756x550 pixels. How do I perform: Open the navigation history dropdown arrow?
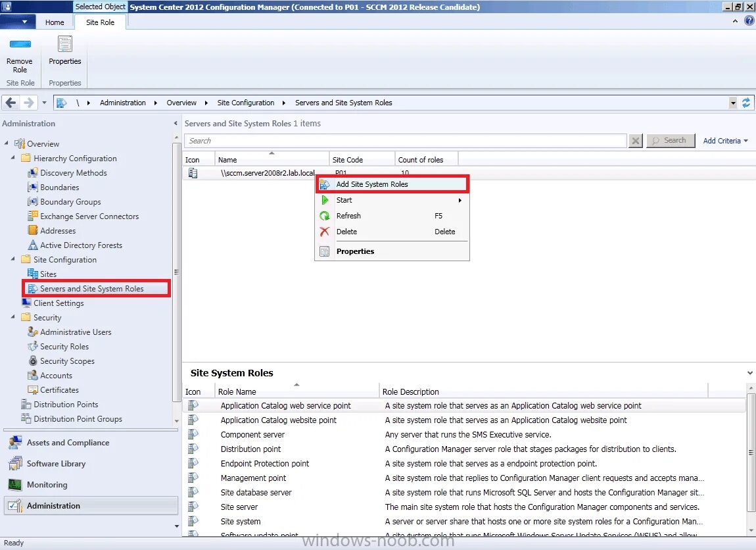(44, 103)
